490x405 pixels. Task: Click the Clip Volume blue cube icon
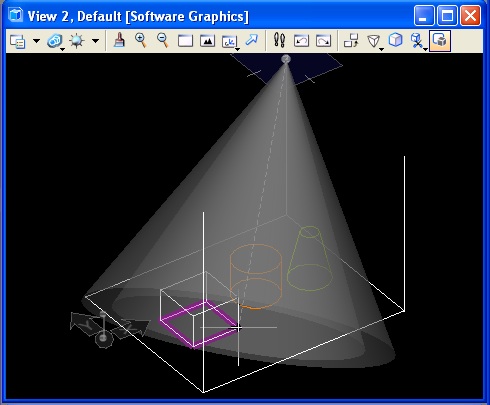click(396, 41)
